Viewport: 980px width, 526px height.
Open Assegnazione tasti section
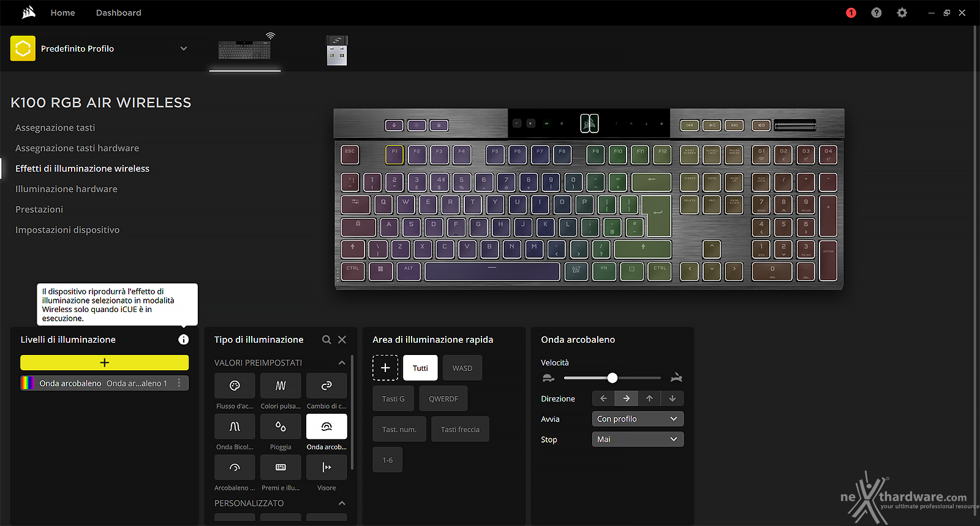55,128
